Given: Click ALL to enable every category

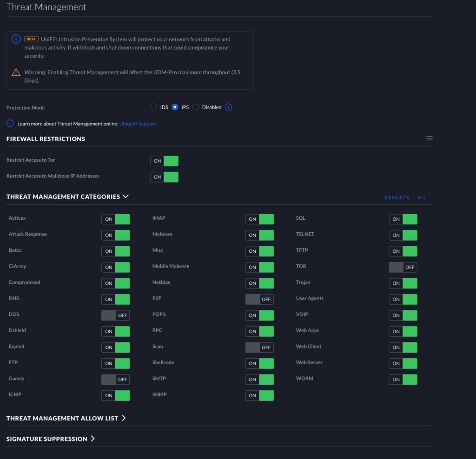Looking at the screenshot, I should 422,198.
